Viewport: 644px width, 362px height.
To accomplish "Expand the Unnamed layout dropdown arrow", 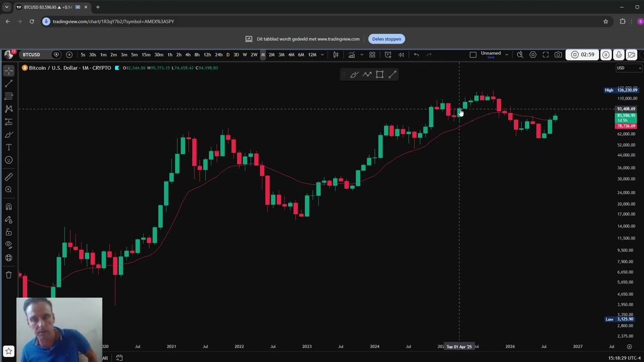I will tap(507, 55).
